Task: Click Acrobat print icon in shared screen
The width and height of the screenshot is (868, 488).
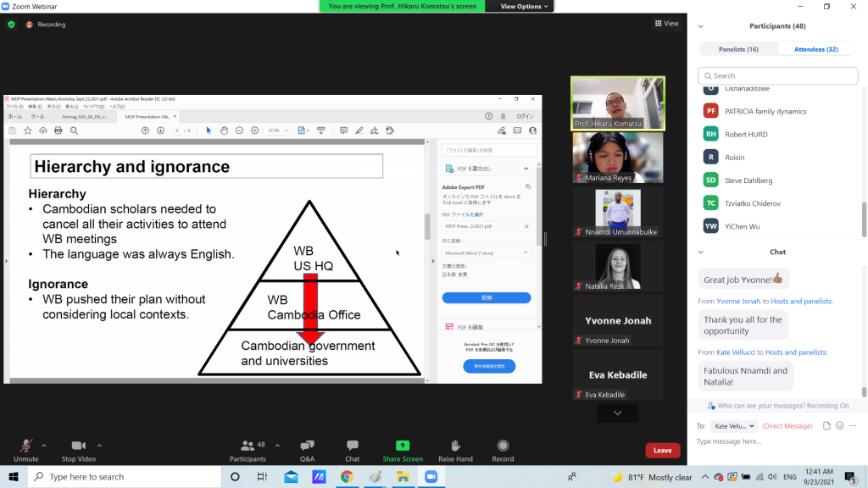Action: pos(58,130)
